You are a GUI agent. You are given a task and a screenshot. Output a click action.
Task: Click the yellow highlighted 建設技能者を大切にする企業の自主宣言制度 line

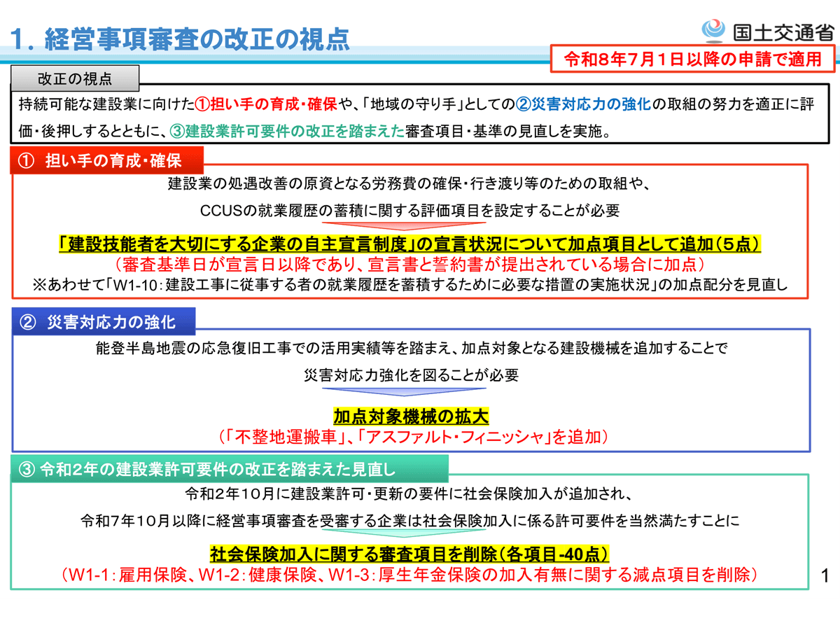click(410, 245)
